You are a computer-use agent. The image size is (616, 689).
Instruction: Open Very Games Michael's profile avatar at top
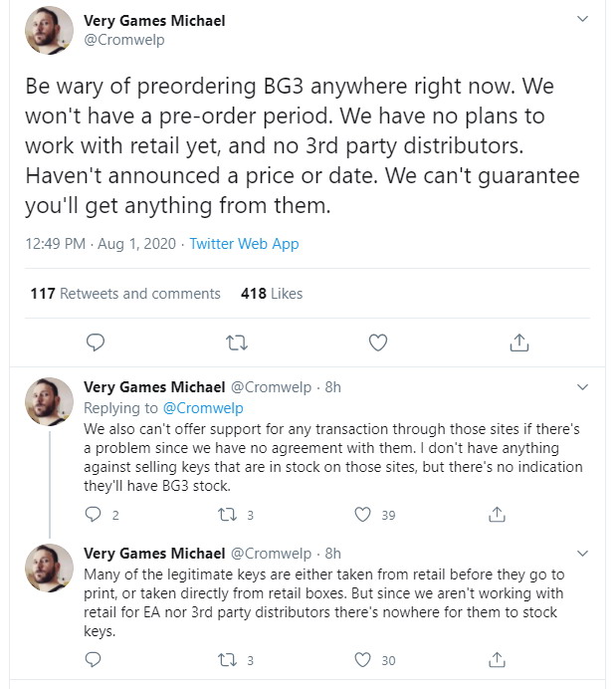[x=49, y=31]
